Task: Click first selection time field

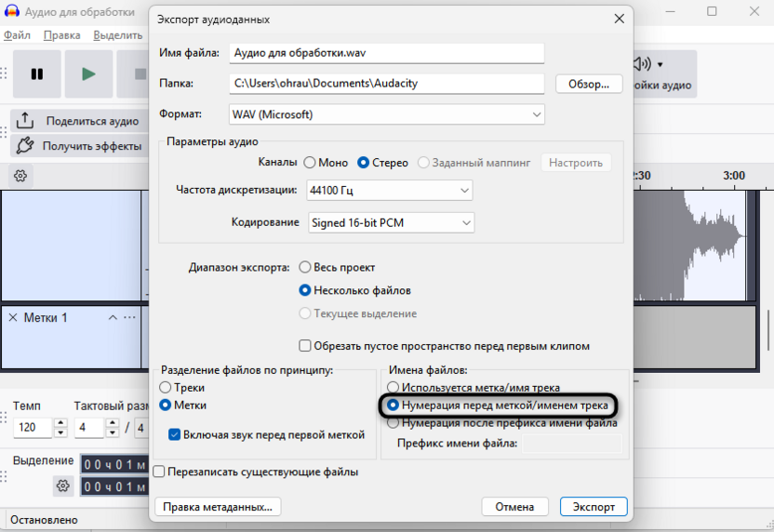Action: click(x=114, y=464)
